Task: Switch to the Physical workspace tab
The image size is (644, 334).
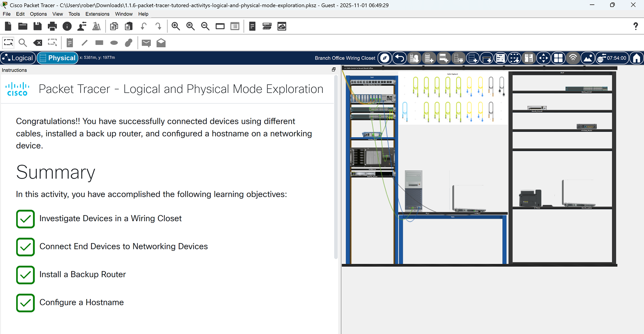Action: (x=57, y=58)
